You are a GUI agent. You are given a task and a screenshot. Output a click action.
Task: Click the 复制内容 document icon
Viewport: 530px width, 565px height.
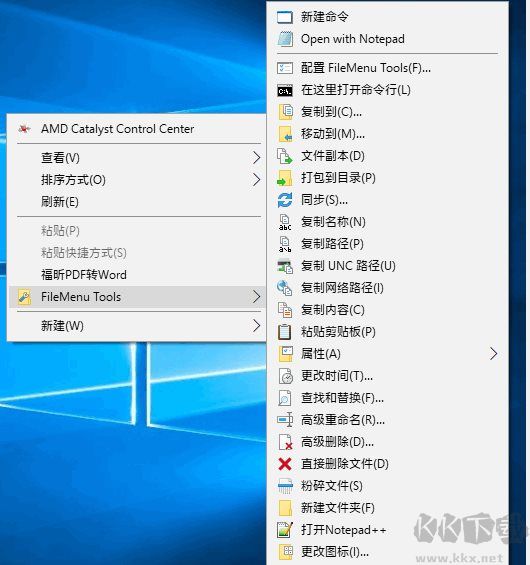click(285, 310)
